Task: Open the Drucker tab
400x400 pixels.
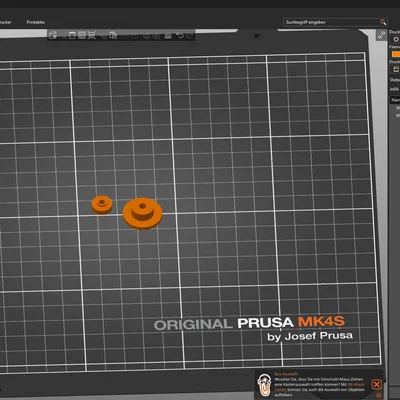Action: tap(5, 22)
